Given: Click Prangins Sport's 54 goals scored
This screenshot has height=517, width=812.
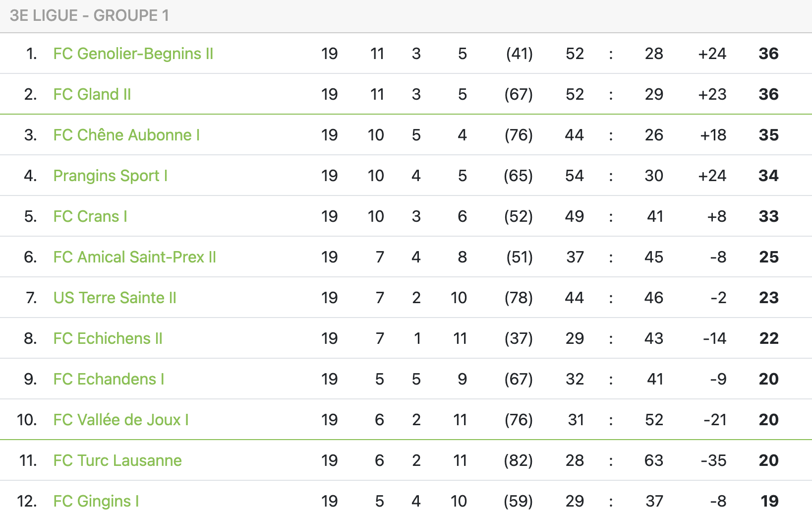Looking at the screenshot, I should 575,176.
